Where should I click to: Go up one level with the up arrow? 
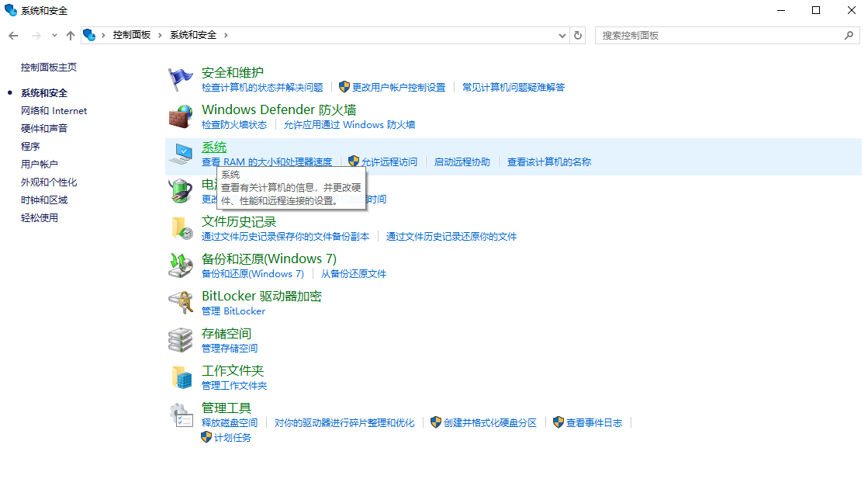(71, 36)
